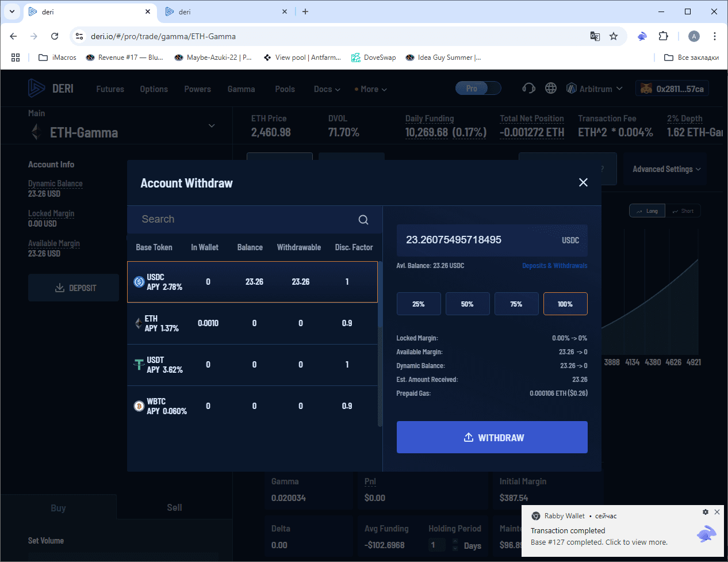This screenshot has width=728, height=562.
Task: Expand the ETH-Gamma symbol selector
Action: click(212, 126)
